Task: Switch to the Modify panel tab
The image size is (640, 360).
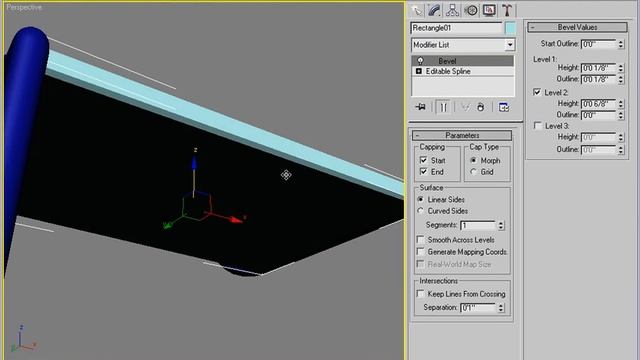Action: click(434, 10)
